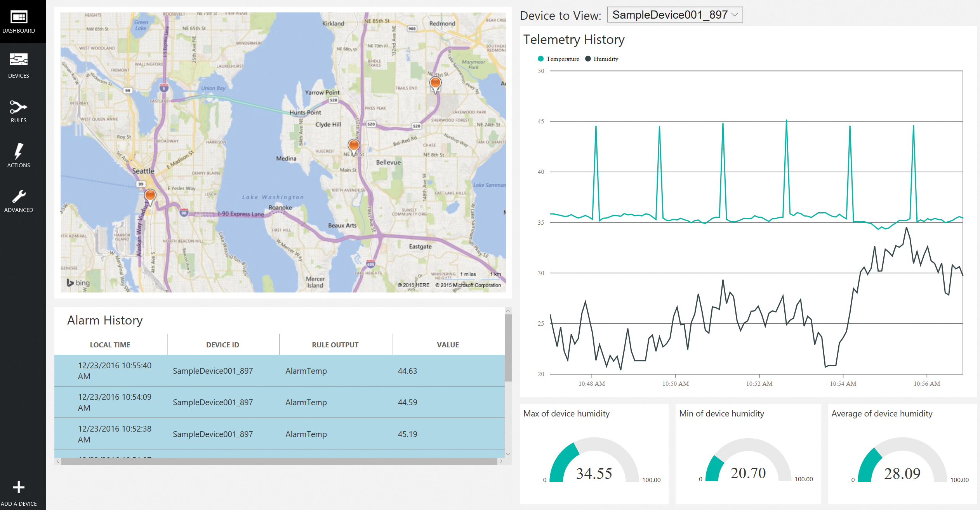Toggle Humidity legend marker

pyautogui.click(x=588, y=59)
